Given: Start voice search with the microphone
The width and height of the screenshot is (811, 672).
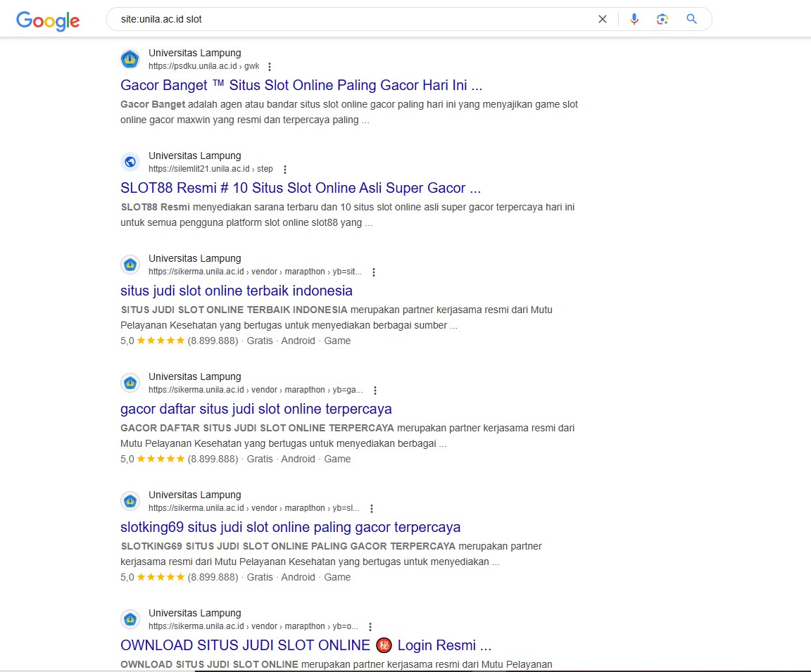Looking at the screenshot, I should coord(634,20).
